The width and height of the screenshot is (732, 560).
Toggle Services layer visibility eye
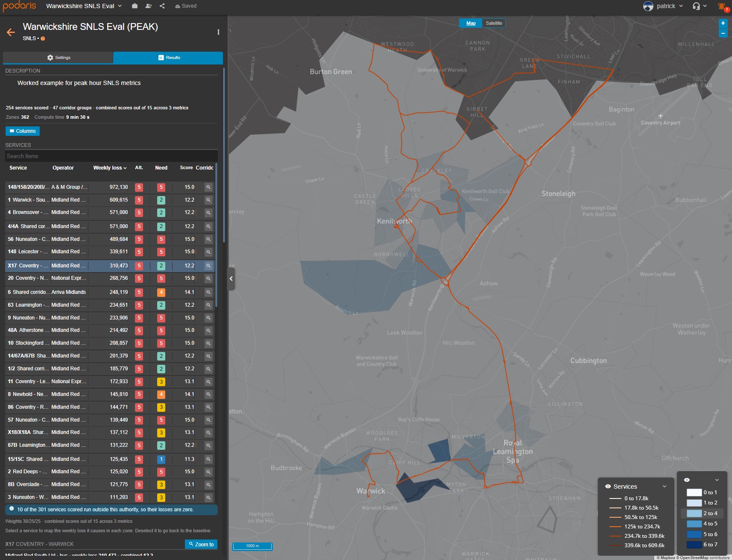608,487
